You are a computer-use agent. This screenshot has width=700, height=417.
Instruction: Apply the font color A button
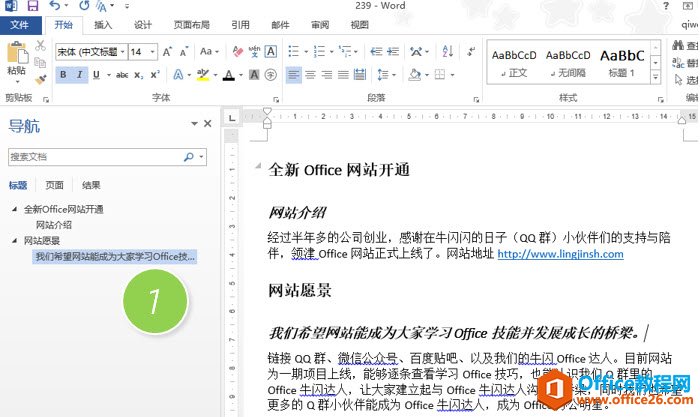pyautogui.click(x=229, y=75)
